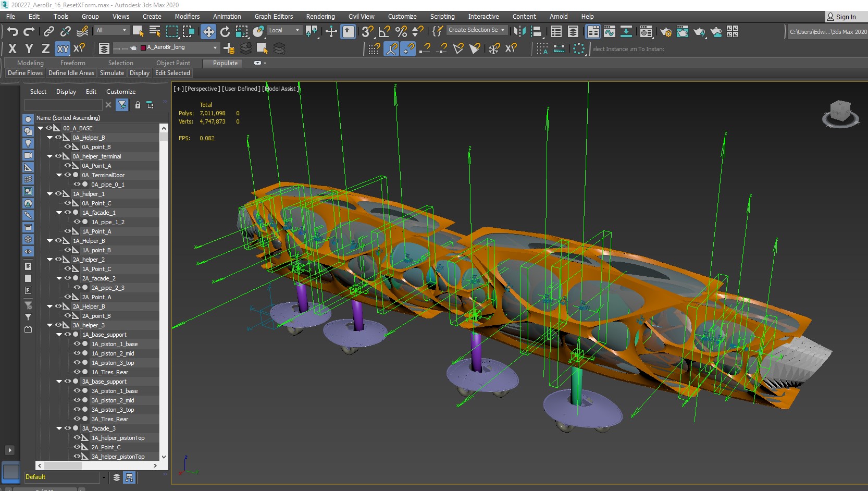
Task: Select the Select and Move tool
Action: (208, 31)
